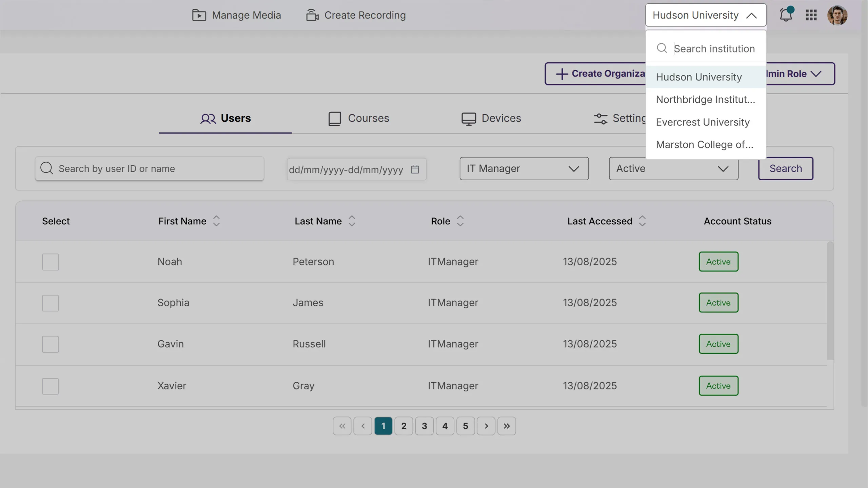The width and height of the screenshot is (868, 488).
Task: Open the date range calendar icon
Action: pos(415,169)
